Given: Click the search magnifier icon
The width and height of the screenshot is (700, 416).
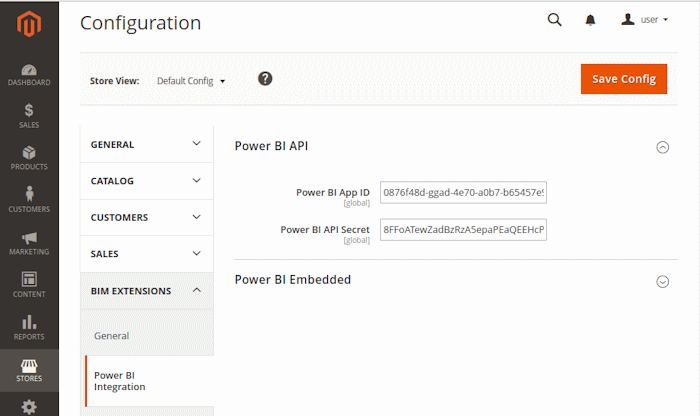Looking at the screenshot, I should click(554, 20).
